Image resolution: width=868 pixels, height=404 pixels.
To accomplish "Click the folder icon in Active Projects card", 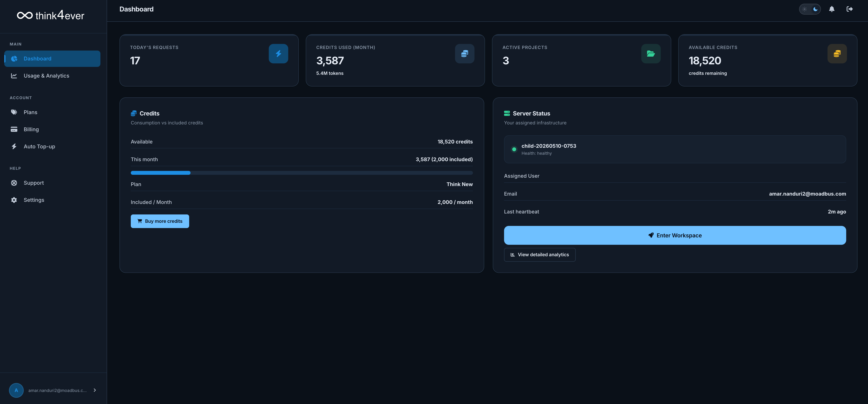I will pyautogui.click(x=651, y=53).
